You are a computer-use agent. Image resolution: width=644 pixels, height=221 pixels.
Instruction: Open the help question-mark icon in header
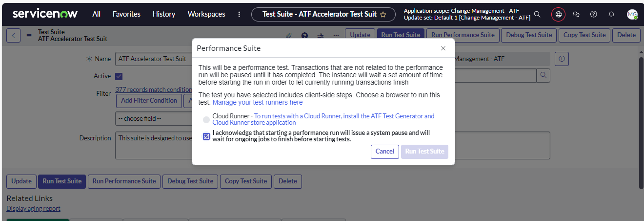(594, 14)
